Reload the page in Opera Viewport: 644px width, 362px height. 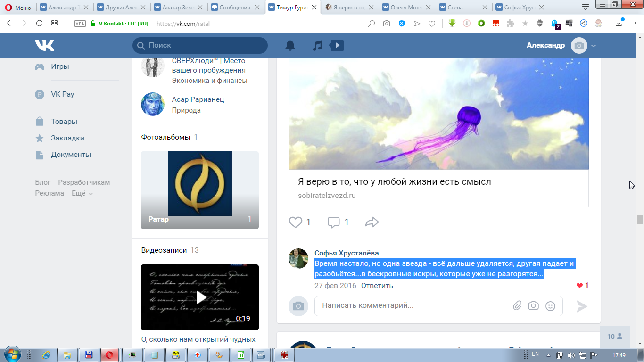point(40,23)
